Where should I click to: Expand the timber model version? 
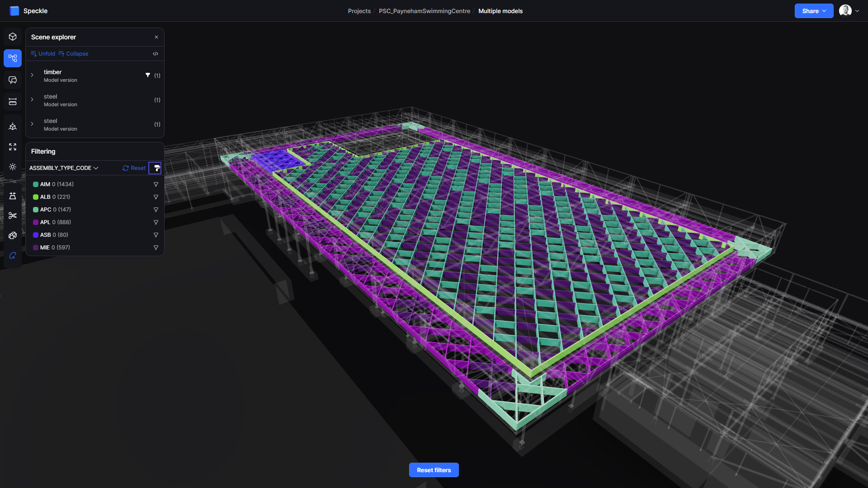point(32,75)
